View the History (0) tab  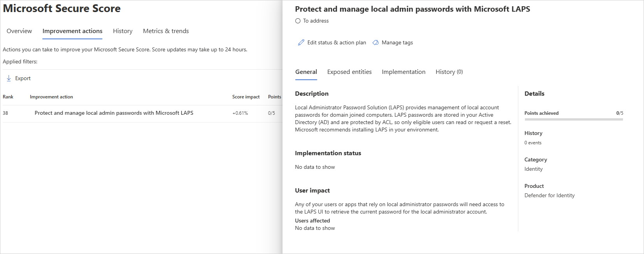click(x=449, y=72)
